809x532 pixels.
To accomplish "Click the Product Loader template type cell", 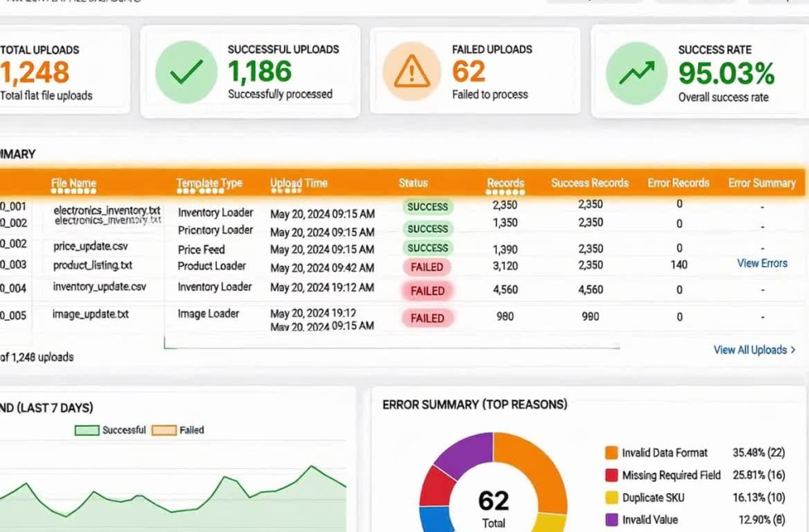I will [211, 266].
